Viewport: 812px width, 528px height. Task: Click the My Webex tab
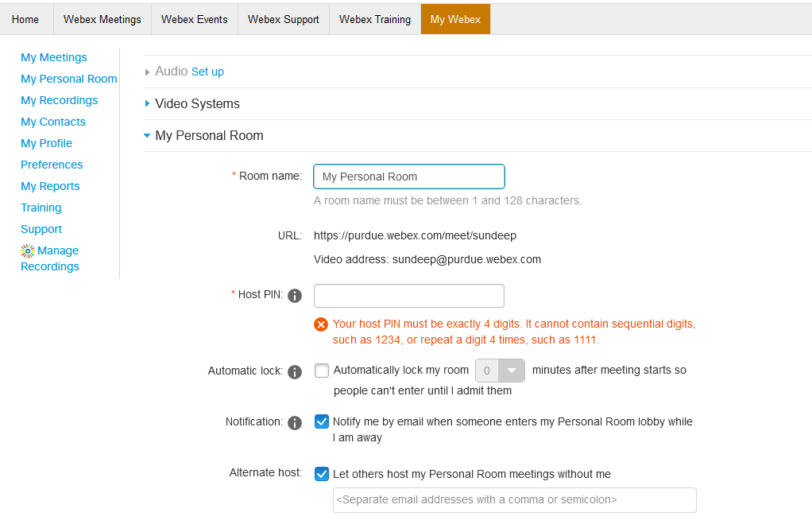coord(456,19)
